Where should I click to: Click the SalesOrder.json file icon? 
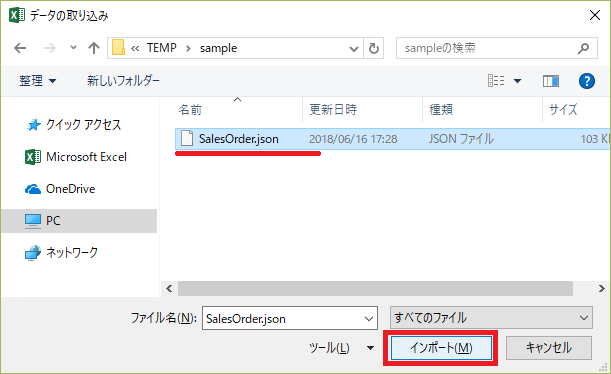[x=187, y=139]
